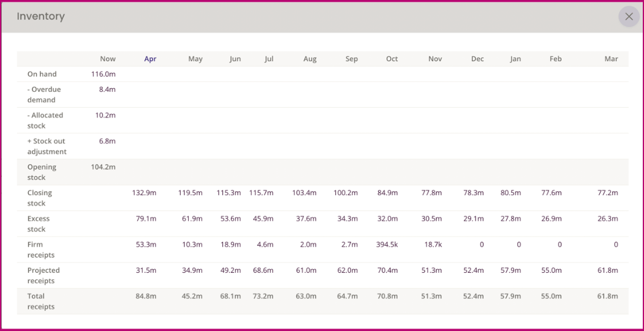
Task: Close the Inventory dialog
Action: coord(629,17)
